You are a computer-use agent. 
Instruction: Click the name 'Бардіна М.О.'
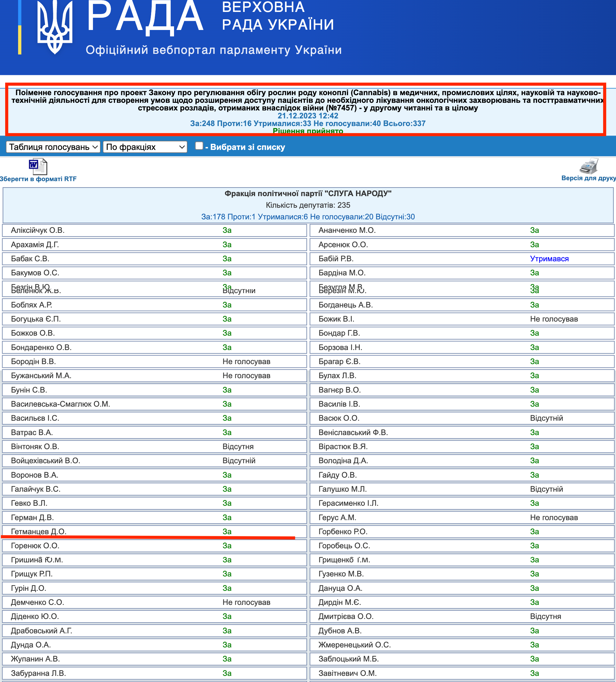coord(342,273)
